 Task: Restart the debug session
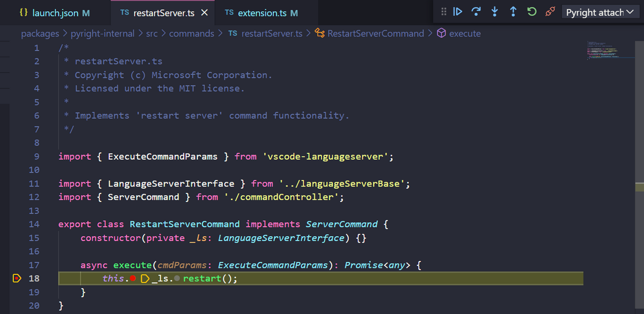[531, 12]
